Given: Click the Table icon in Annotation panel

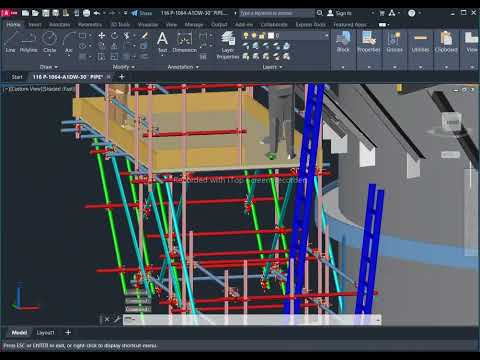Looking at the screenshot, I should [x=203, y=57].
